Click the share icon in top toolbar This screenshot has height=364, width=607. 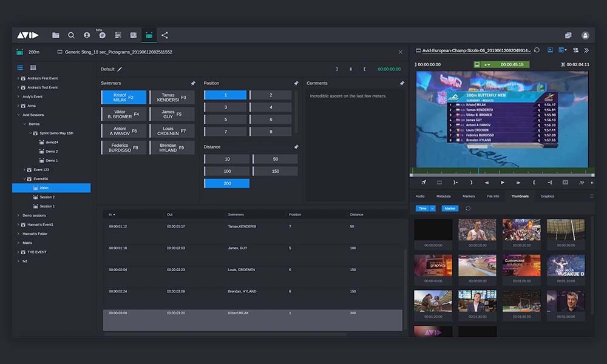[164, 35]
